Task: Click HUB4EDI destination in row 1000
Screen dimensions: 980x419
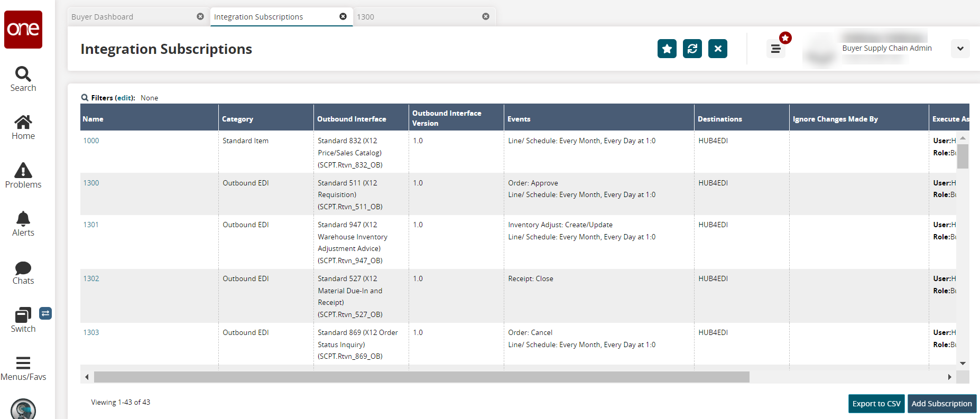Action: click(x=713, y=141)
